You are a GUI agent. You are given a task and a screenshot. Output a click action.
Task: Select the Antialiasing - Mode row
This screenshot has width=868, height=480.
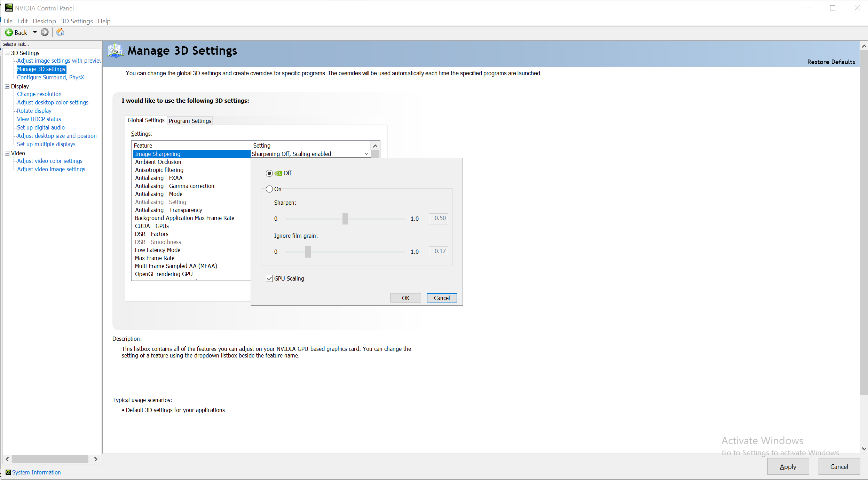[x=192, y=194]
